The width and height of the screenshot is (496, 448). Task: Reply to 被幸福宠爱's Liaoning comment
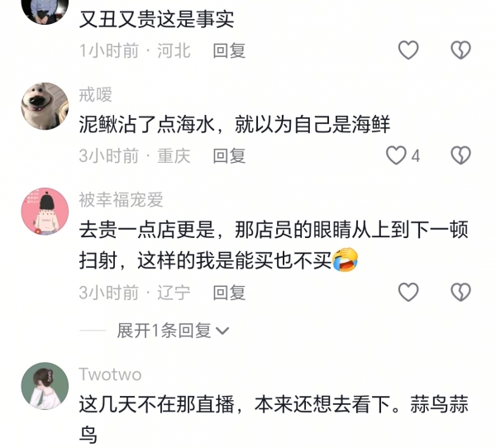[x=229, y=293]
